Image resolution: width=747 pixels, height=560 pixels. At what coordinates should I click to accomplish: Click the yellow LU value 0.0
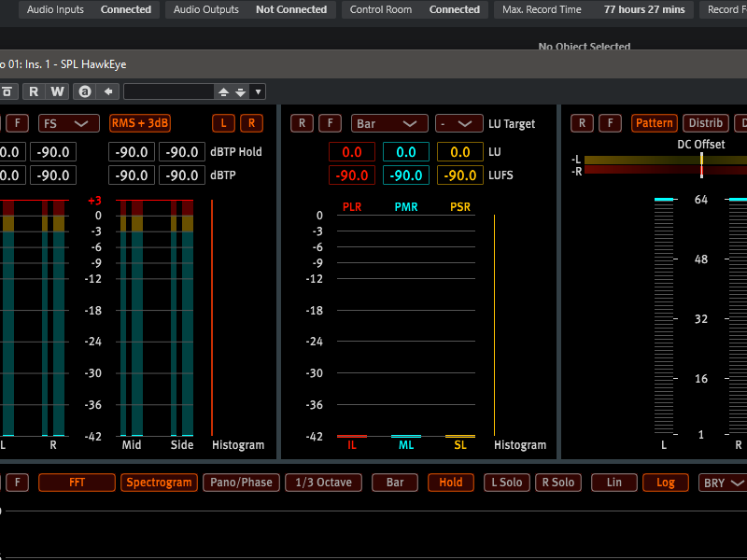point(460,152)
